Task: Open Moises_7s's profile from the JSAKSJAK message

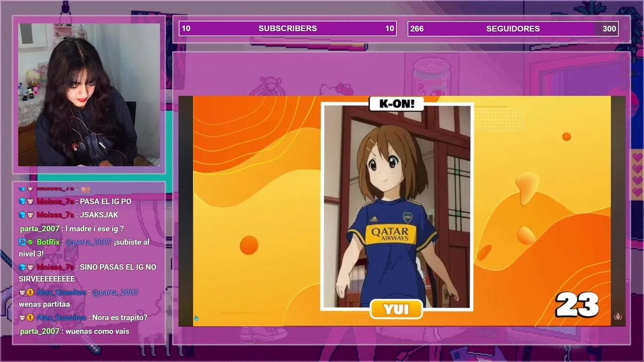Action: pyautogui.click(x=55, y=215)
